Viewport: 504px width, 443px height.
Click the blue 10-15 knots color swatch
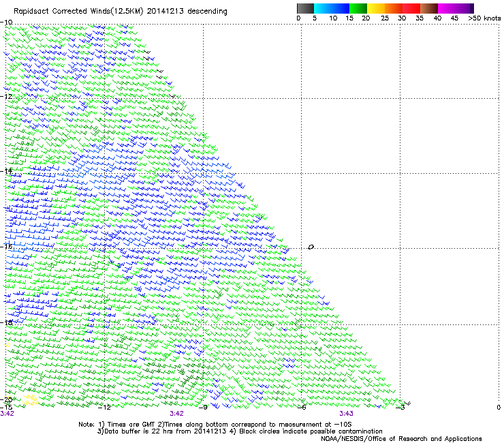click(341, 8)
